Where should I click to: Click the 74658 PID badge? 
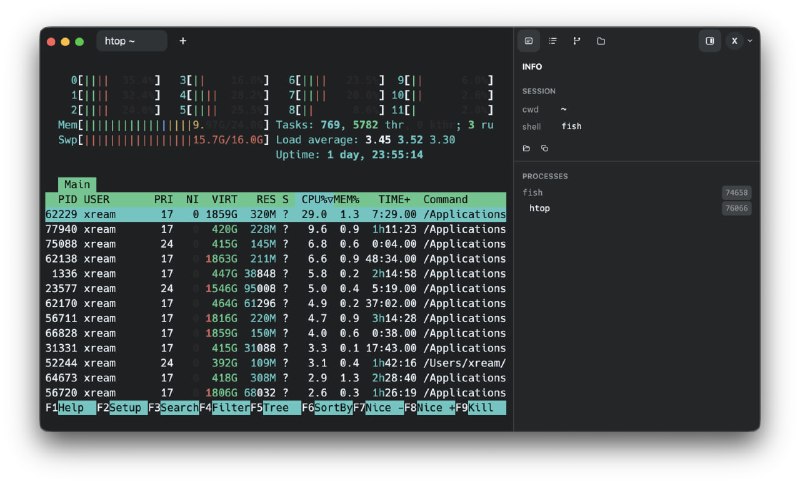[736, 192]
